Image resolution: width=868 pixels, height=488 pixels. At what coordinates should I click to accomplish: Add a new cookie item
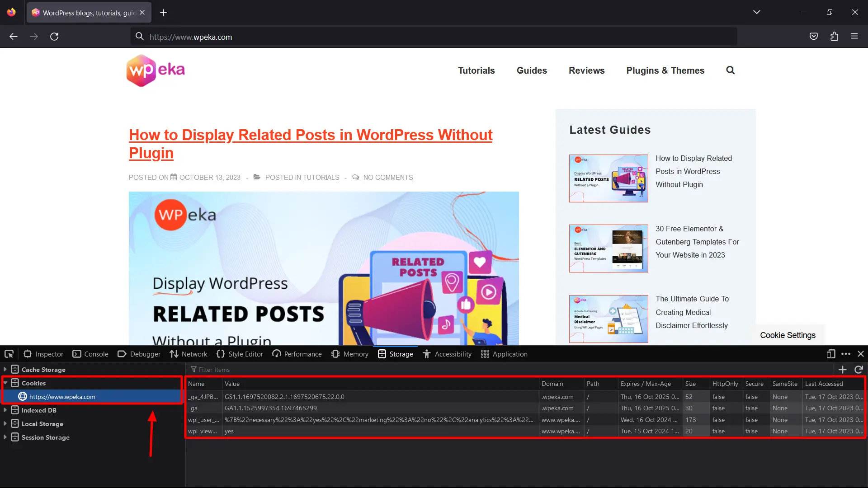843,370
